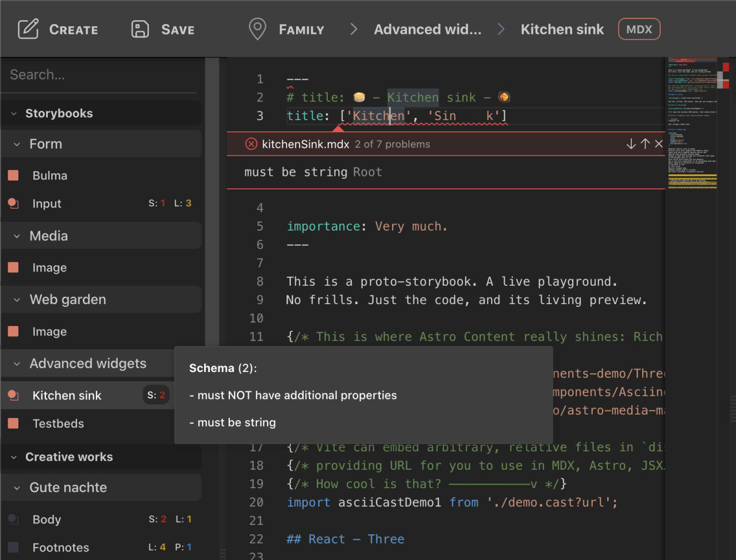Toggle the MDX format badge
736x560 pixels.
[639, 29]
